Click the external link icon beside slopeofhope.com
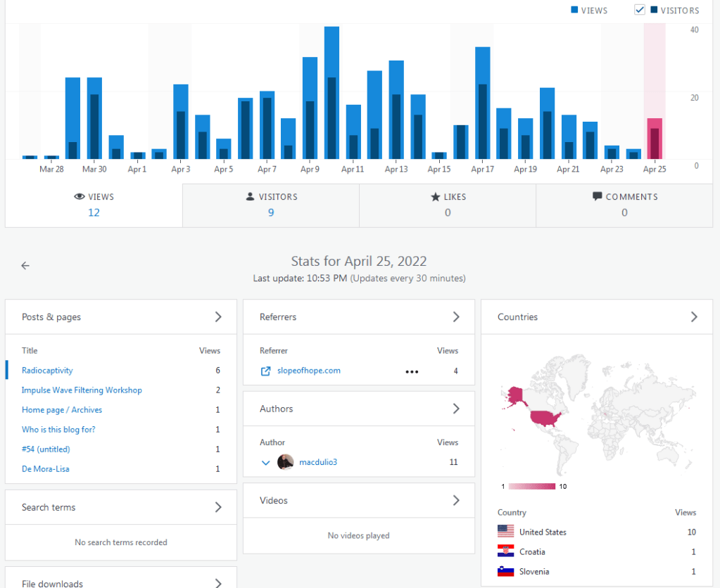The image size is (720, 588). (x=265, y=371)
